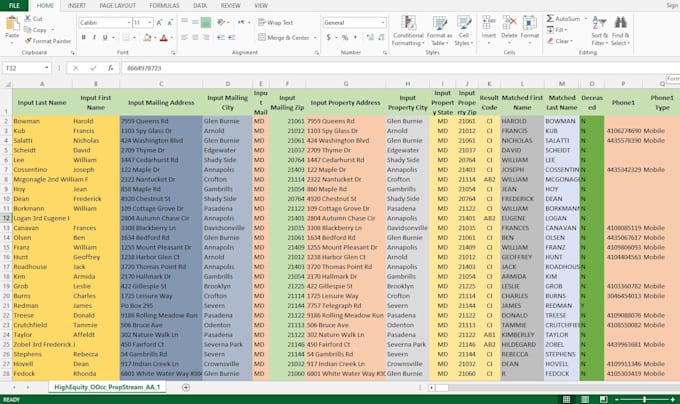Switch to the VIEW tab
Image resolution: width=680 pixels, height=404 pixels.
261,6
